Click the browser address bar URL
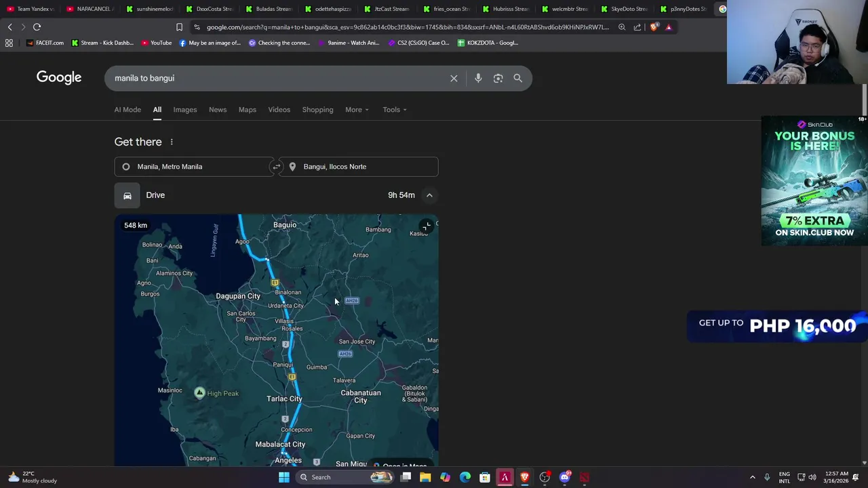 pyautogui.click(x=407, y=27)
